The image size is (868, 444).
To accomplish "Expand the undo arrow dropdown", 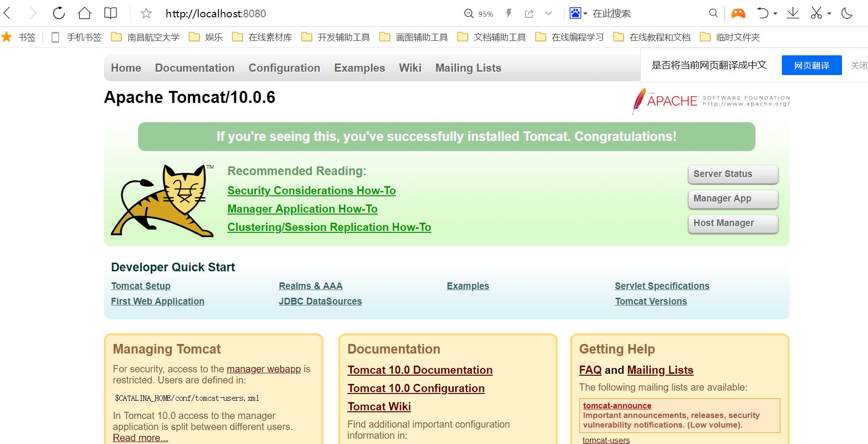I will [775, 13].
